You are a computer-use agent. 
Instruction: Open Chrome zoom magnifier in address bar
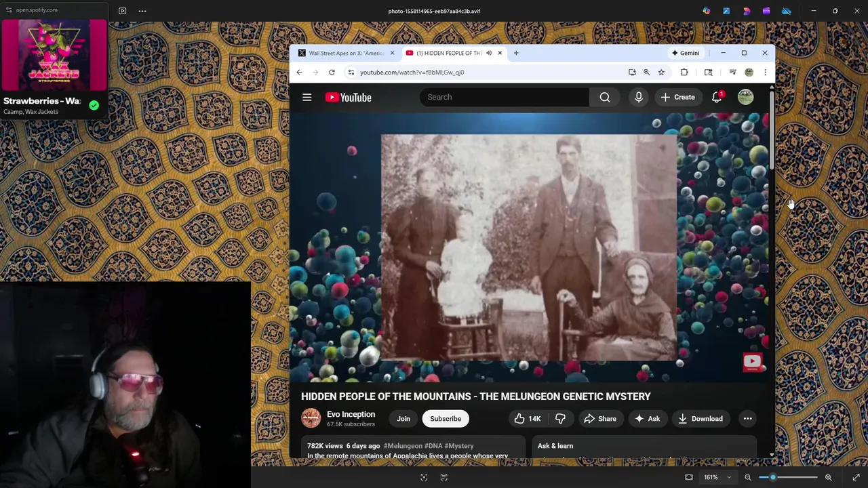(x=646, y=72)
